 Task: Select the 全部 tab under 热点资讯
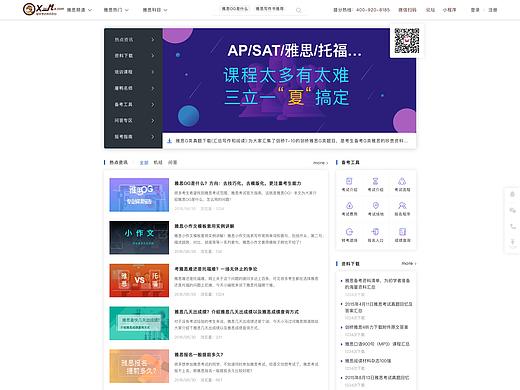point(144,163)
